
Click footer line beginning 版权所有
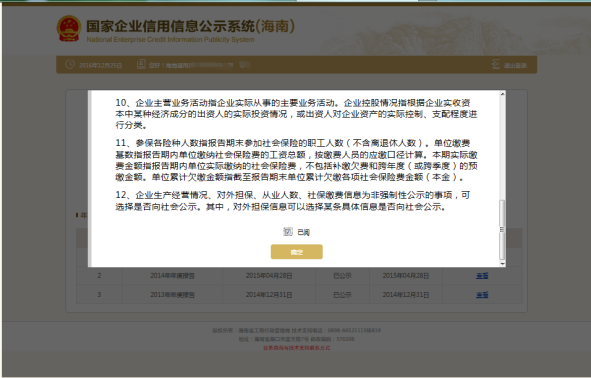click(296, 330)
